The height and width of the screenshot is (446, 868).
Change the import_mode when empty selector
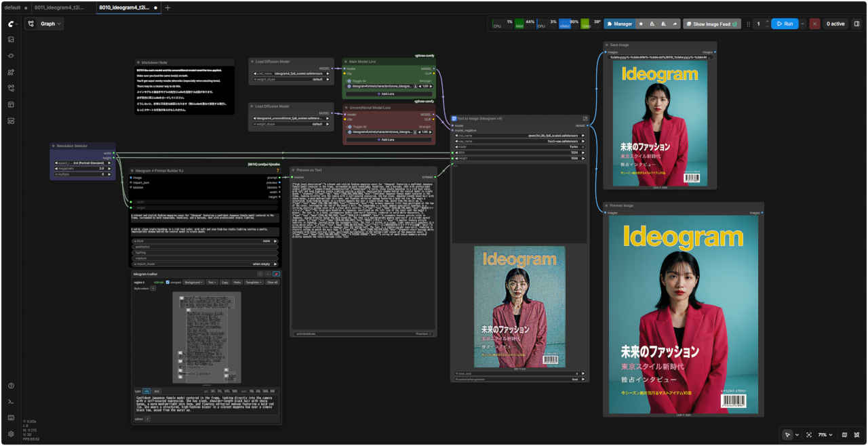pos(204,264)
